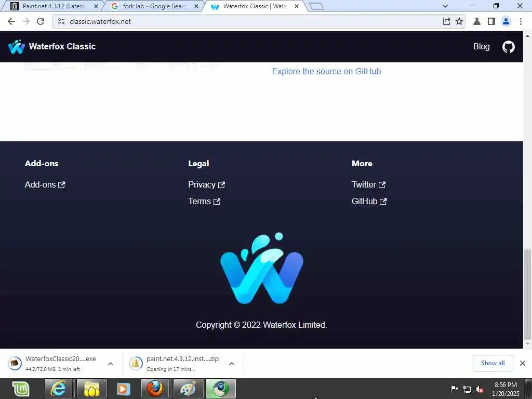Open the Twitter footer link
This screenshot has width=532, height=399.
[x=368, y=184]
